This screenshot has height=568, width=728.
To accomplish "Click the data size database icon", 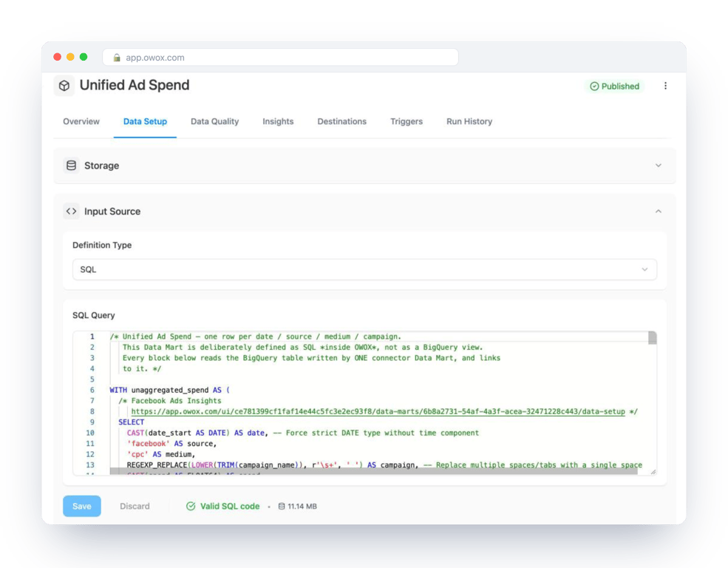I will (282, 506).
